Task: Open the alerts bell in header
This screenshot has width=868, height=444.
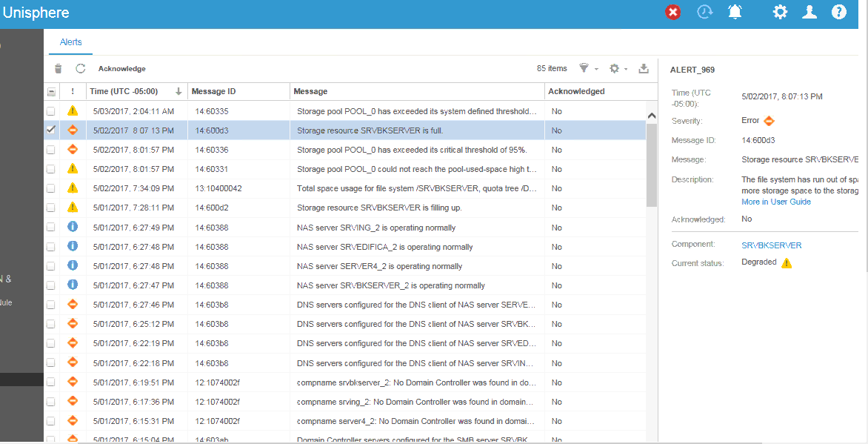Action: (735, 12)
